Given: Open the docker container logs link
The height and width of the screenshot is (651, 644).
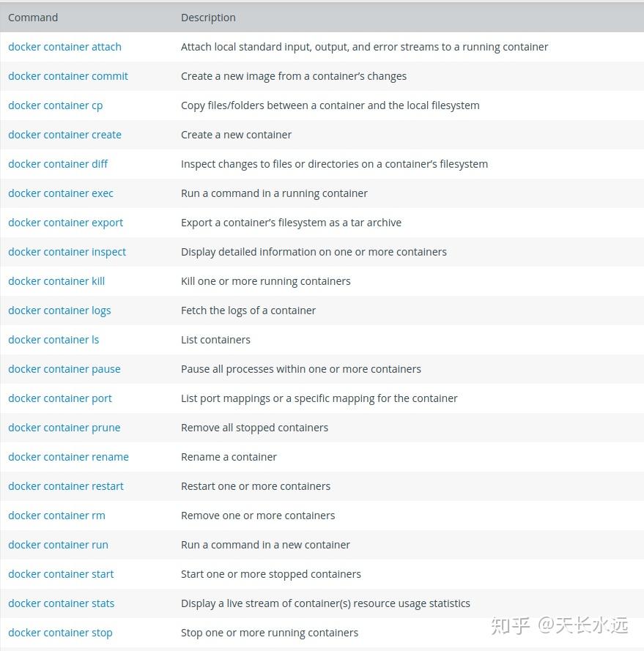Looking at the screenshot, I should (59, 311).
